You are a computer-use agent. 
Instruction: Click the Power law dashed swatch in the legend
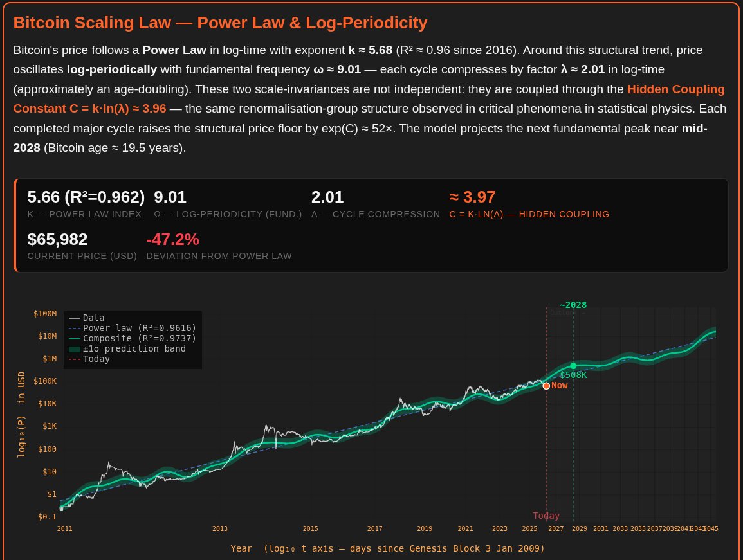tap(75, 328)
